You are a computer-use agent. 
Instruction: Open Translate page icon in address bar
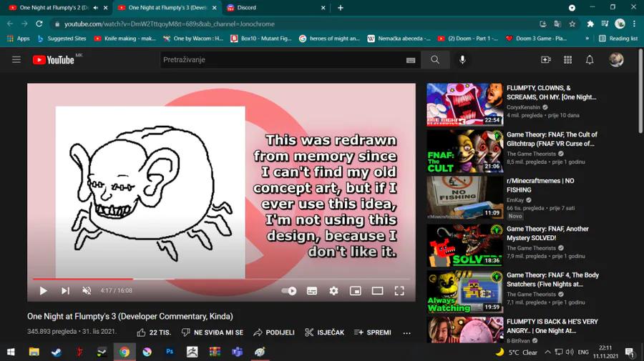click(x=557, y=24)
